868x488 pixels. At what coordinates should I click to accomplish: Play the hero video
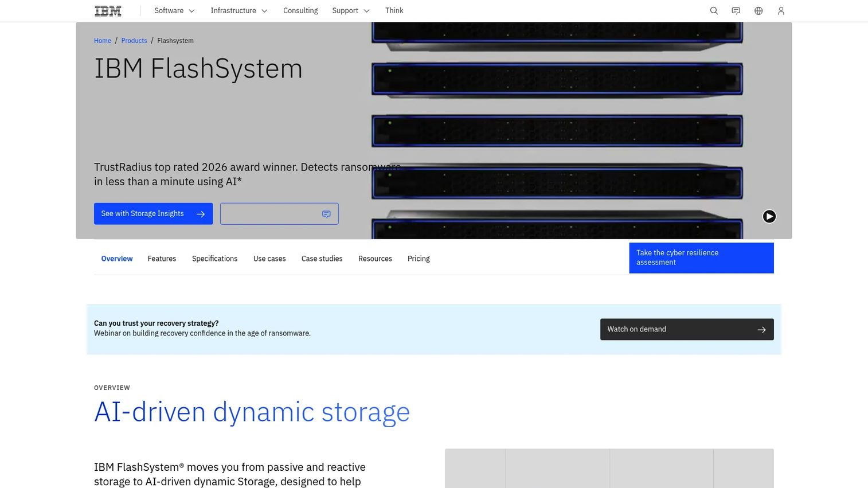[x=769, y=216]
